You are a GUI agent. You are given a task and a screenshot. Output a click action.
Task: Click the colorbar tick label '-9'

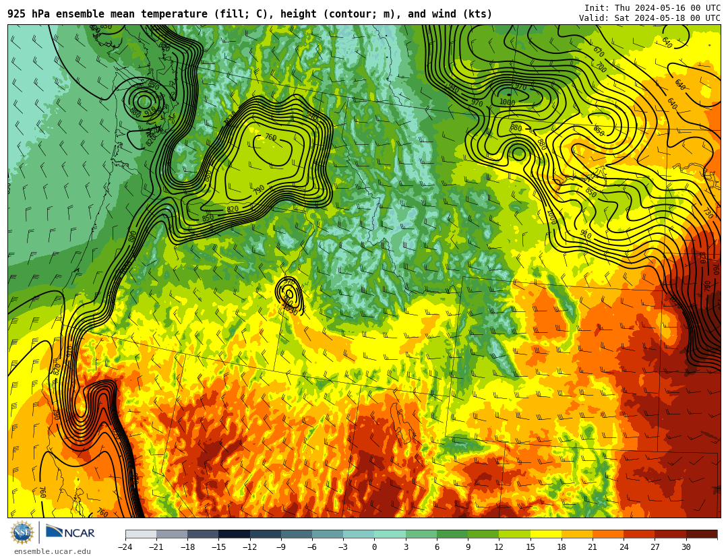point(281,547)
